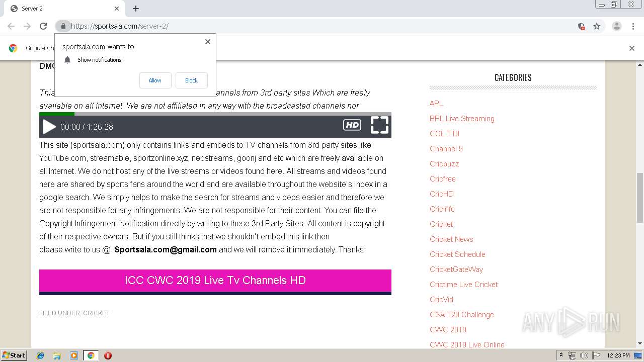644x362 pixels.
Task: Open the Channel 9 category
Action: [446, 148]
